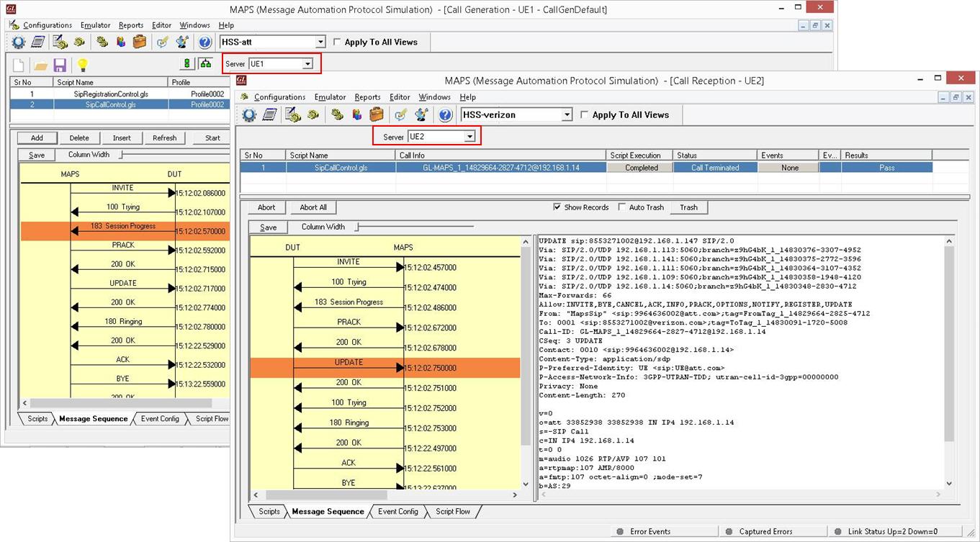Click the notebook script icon in the UE1 window toolbar

point(37,42)
